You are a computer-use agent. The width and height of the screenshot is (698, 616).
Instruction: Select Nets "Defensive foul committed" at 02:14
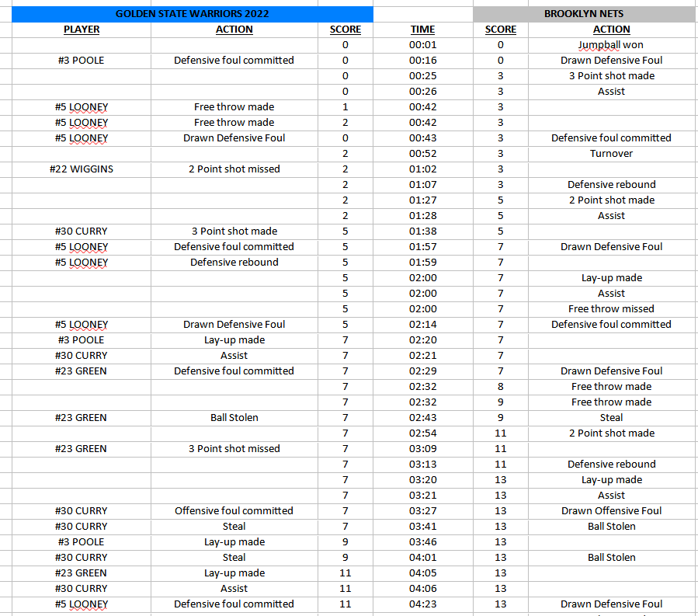[x=612, y=325]
